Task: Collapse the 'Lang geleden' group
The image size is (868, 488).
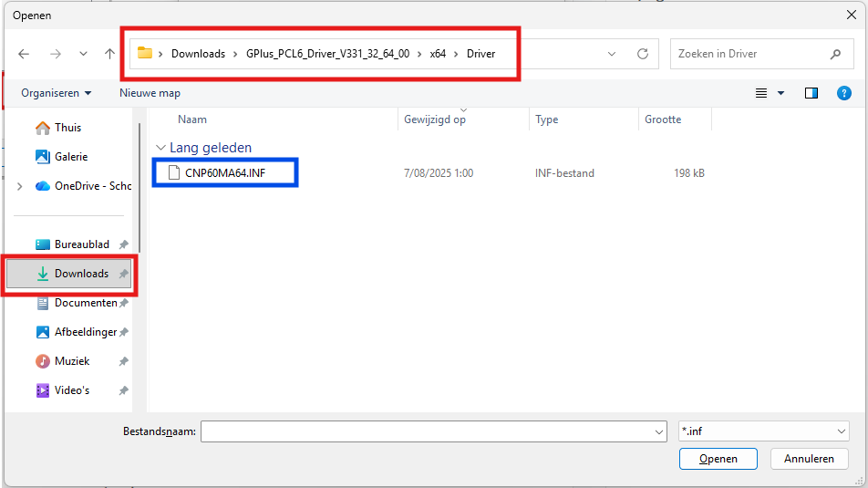Action: pos(161,148)
